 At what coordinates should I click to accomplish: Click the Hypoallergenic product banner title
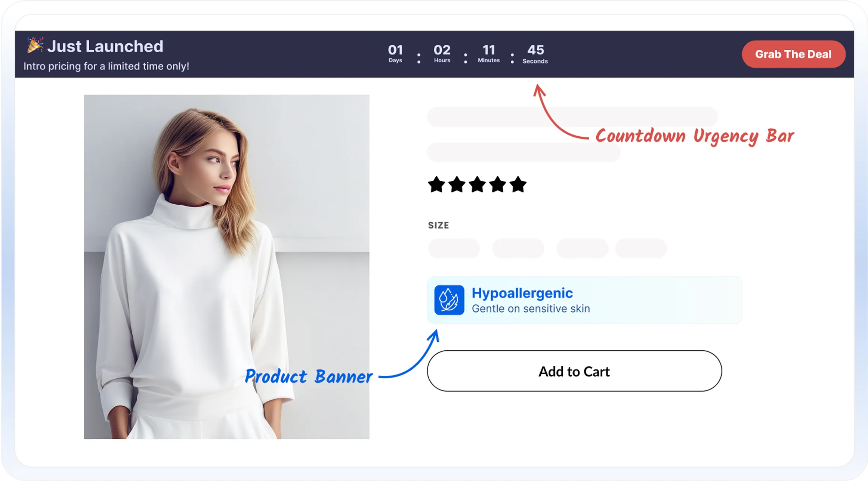[x=522, y=293]
